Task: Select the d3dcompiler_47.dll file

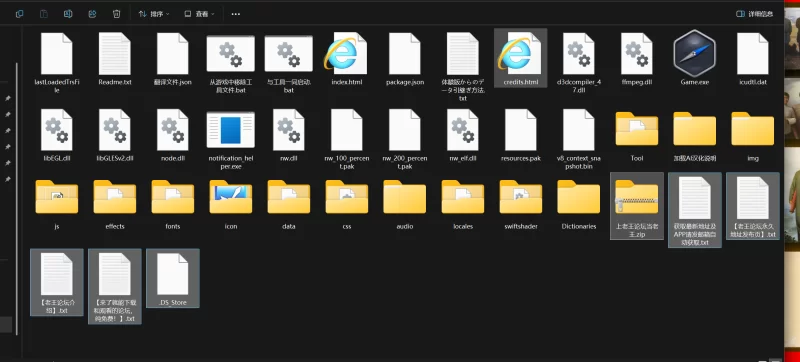Action: [579, 63]
